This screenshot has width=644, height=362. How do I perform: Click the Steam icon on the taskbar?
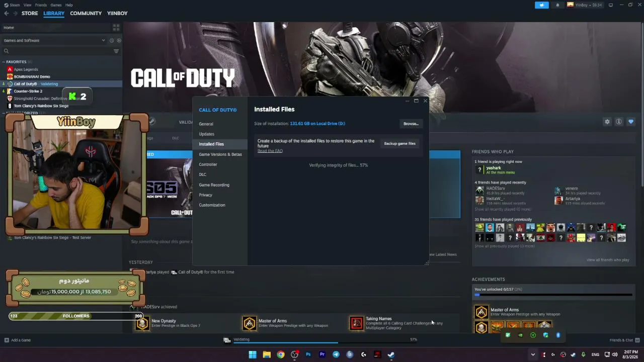(391, 354)
